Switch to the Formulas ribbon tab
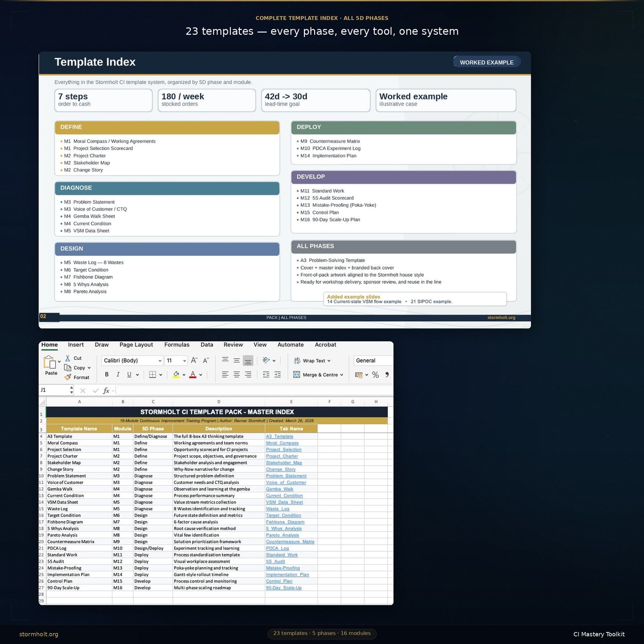This screenshot has width=644, height=644. coord(176,345)
